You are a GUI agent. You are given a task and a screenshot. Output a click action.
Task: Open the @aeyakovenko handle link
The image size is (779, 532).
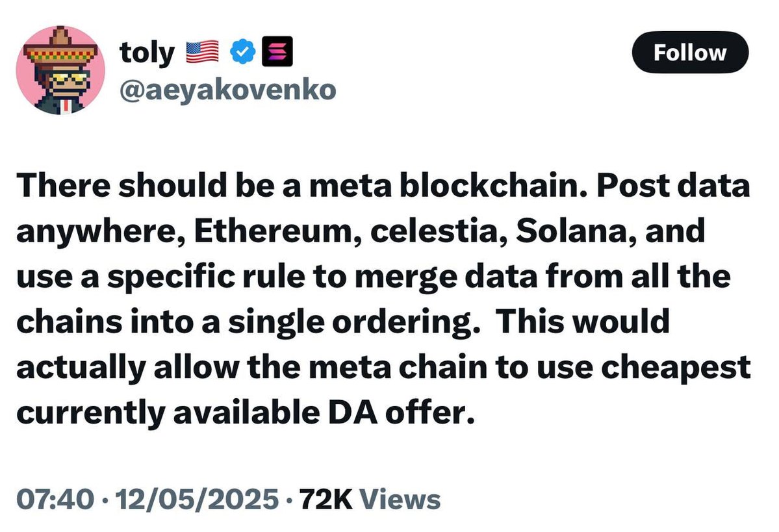point(227,90)
